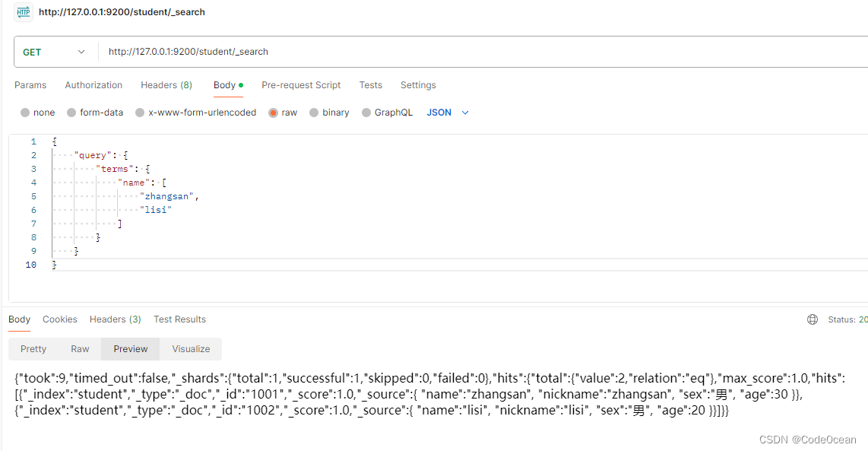Screen dimensions: 868x451
Task: Open the Settings tab
Action: point(418,84)
